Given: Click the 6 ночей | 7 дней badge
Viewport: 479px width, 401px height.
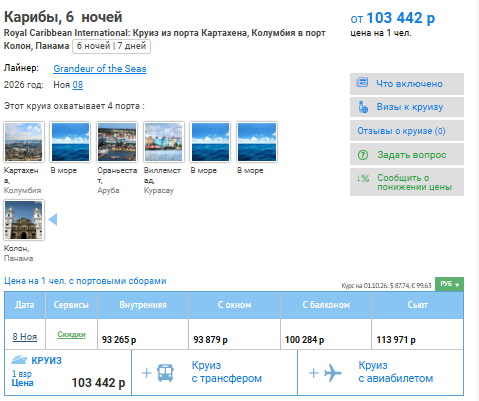Looking at the screenshot, I should click(111, 46).
